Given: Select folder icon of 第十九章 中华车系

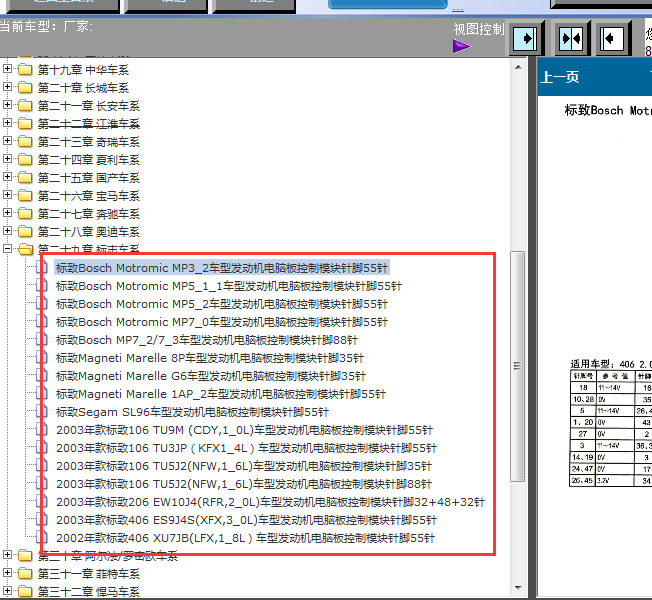Looking at the screenshot, I should (x=25, y=69).
